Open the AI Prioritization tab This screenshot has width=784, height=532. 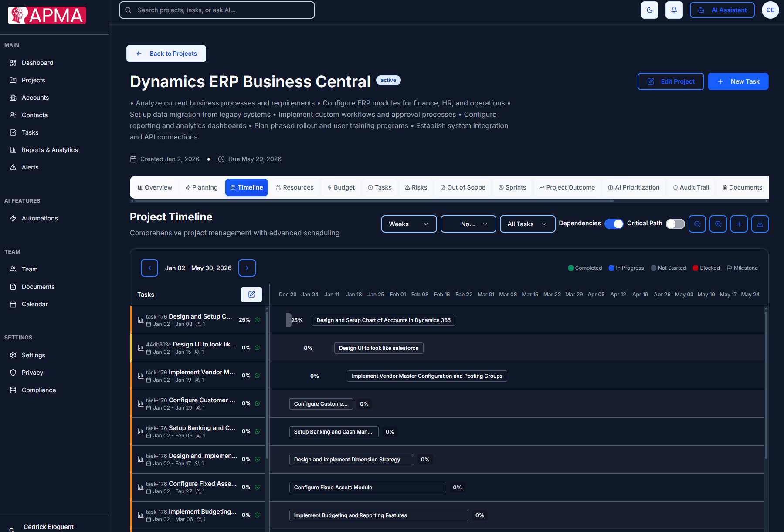[x=633, y=187]
